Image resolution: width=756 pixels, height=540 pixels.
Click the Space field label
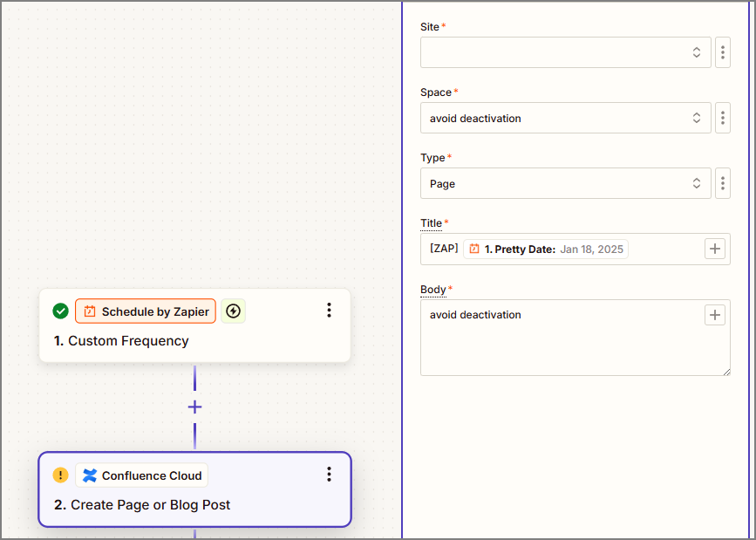[x=436, y=92]
